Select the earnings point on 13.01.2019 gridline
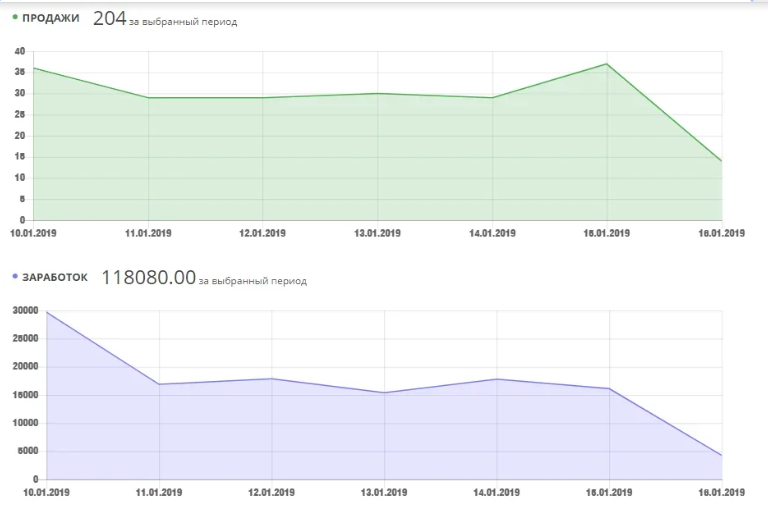 pyautogui.click(x=384, y=392)
